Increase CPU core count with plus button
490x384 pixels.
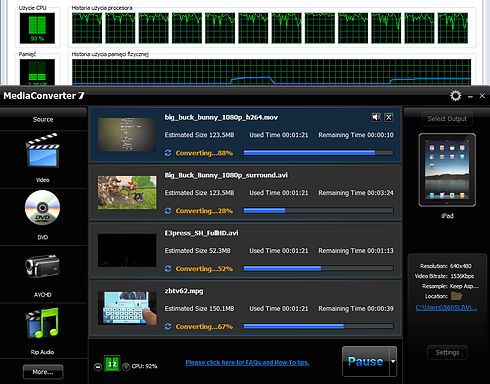click(x=126, y=367)
